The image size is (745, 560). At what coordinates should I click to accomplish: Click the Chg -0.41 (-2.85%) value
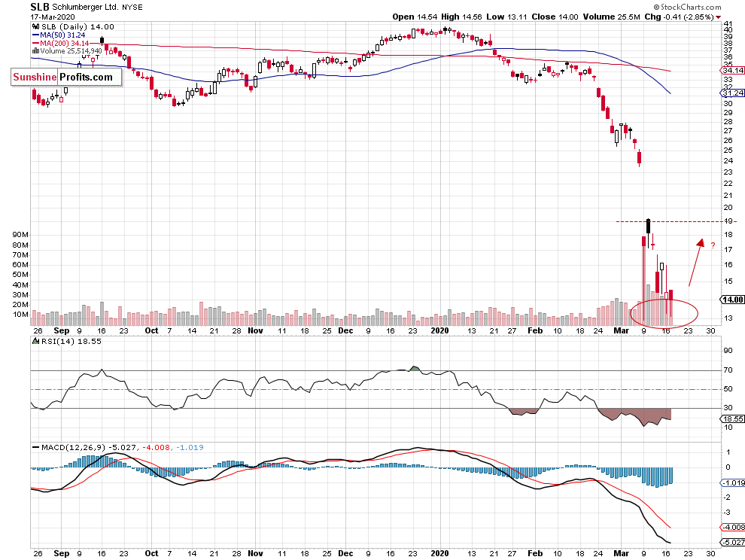[x=679, y=17]
